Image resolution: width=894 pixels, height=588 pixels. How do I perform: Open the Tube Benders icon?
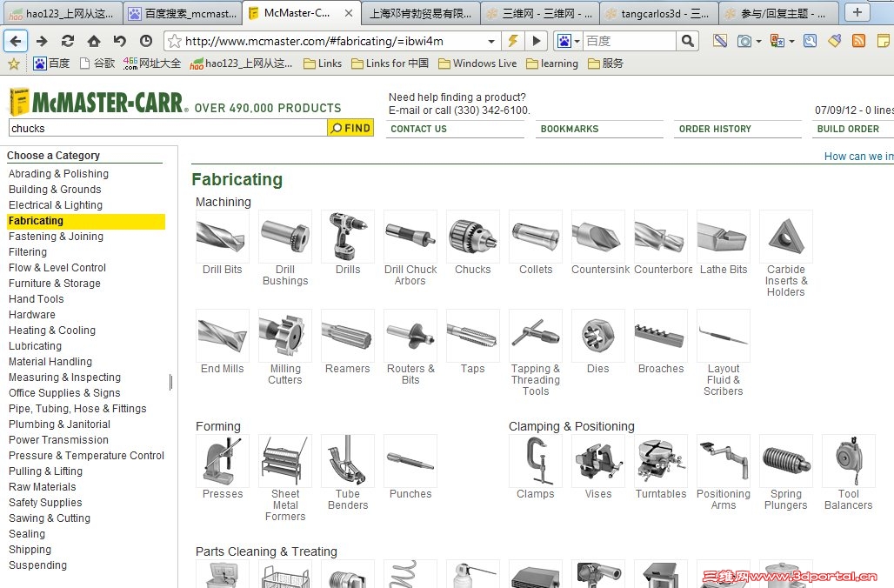(x=348, y=461)
